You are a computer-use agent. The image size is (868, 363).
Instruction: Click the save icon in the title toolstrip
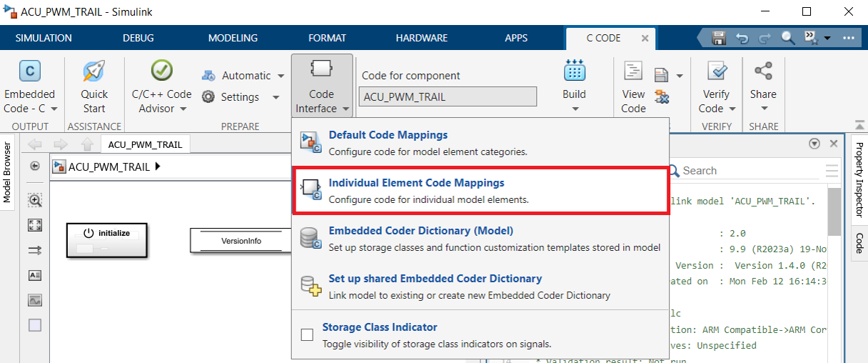719,38
